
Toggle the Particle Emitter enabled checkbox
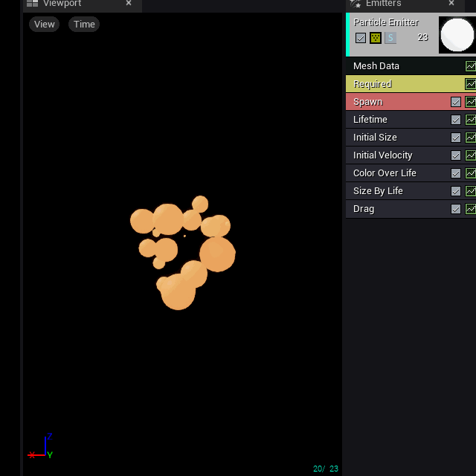[360, 38]
